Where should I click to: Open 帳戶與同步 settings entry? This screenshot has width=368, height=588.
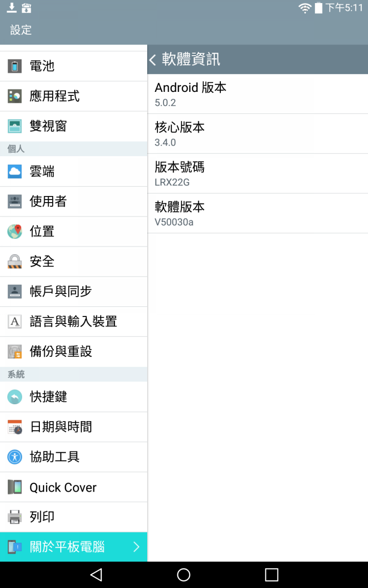click(x=74, y=291)
